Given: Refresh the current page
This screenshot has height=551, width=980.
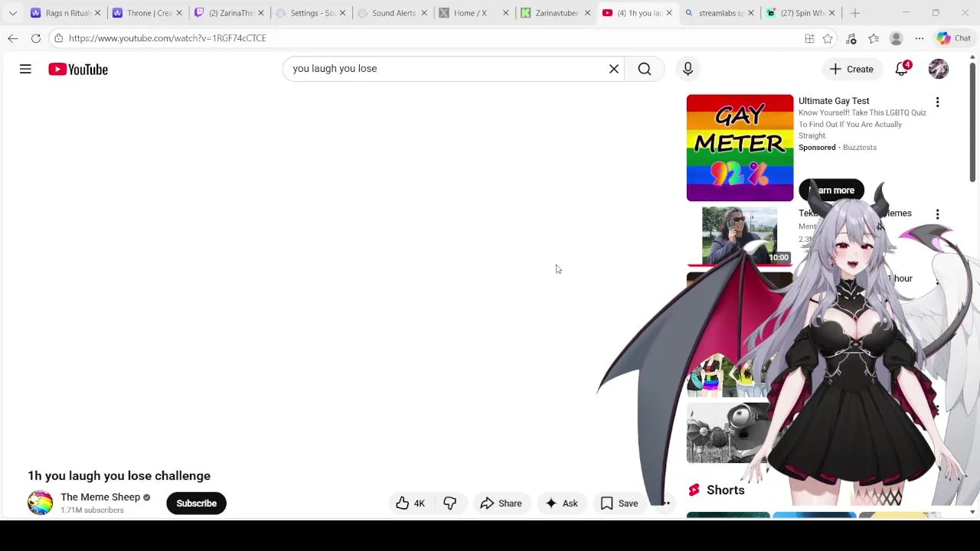Looking at the screenshot, I should click(x=36, y=38).
